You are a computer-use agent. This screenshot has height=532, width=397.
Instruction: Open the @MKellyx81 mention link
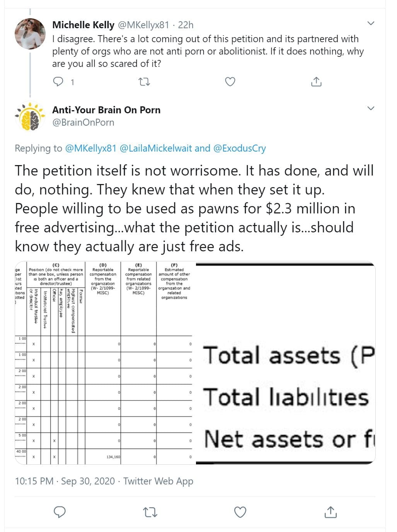point(90,148)
